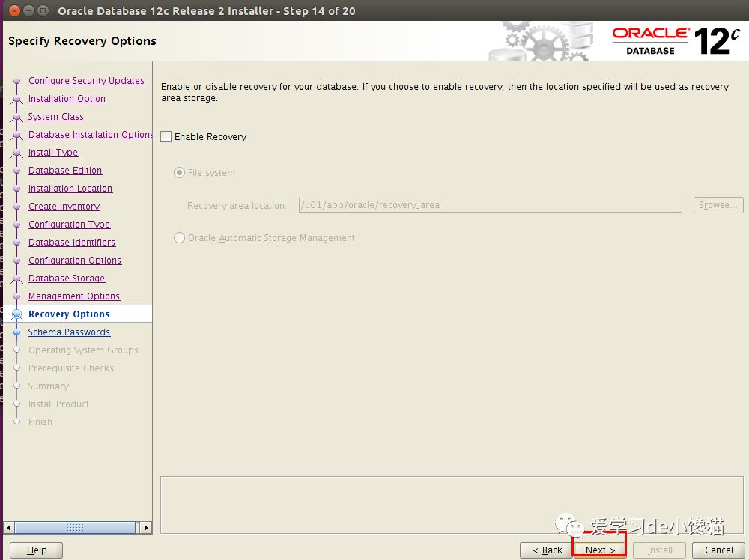The width and height of the screenshot is (749, 560).
Task: Select Oracle Automatic Storage Management radio button
Action: coord(179,238)
